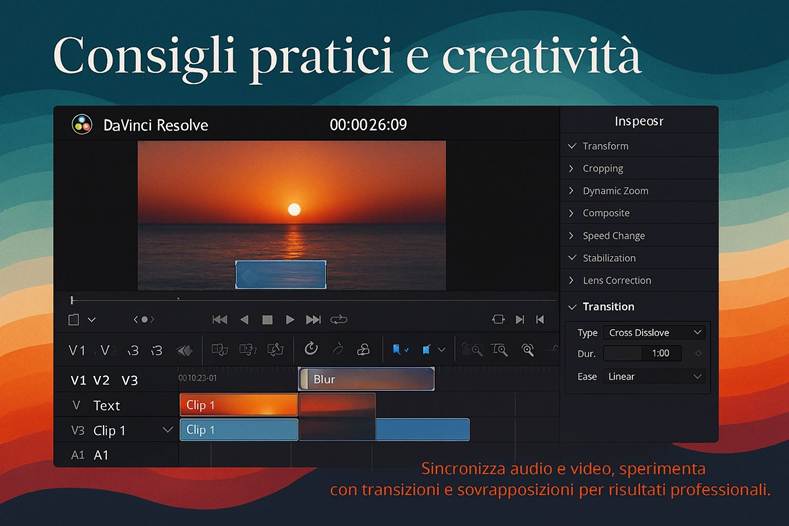Click the duration keyframe diamond
The image size is (789, 526).
[698, 353]
